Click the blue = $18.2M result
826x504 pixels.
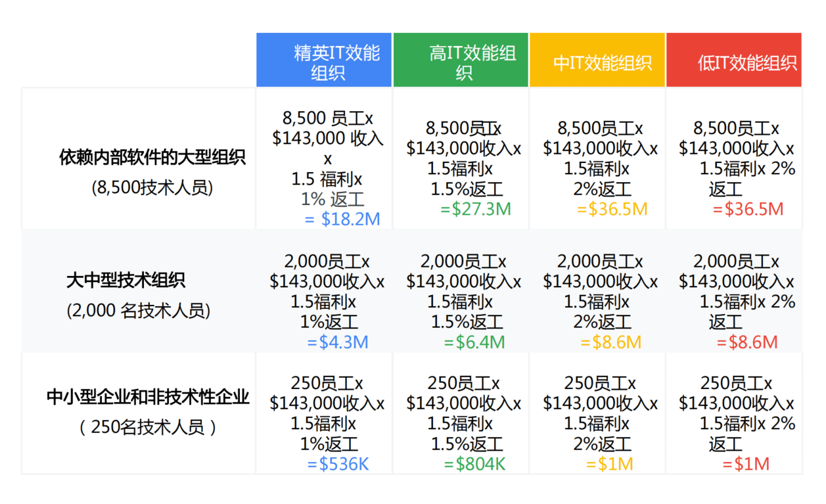point(342,219)
